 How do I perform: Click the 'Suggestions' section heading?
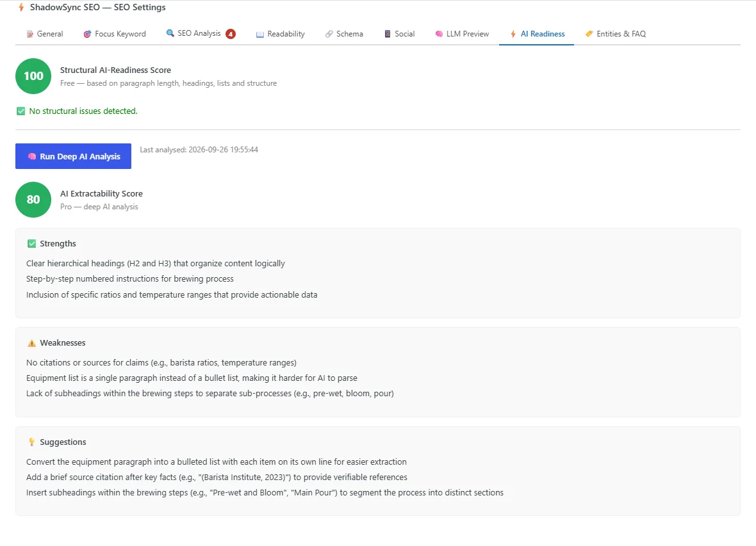tap(63, 442)
